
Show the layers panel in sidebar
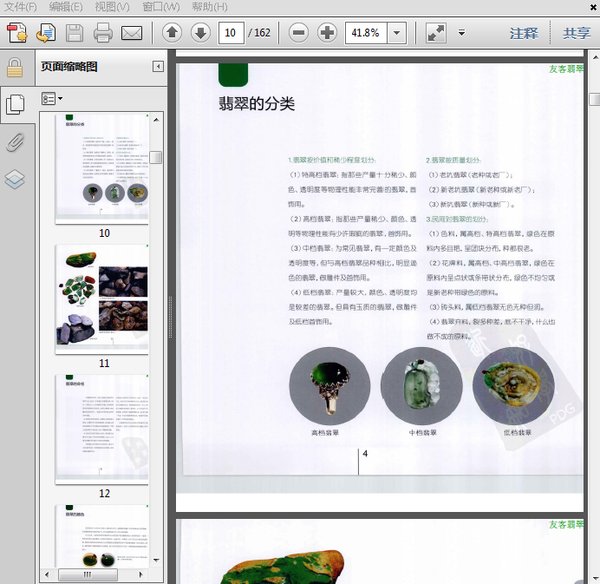click(x=15, y=179)
